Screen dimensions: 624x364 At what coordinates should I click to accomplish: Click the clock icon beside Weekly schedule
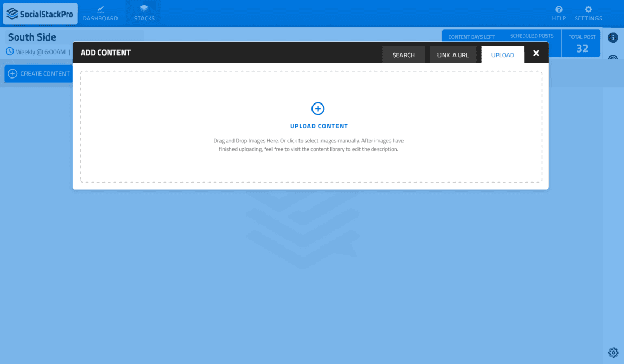(10, 51)
